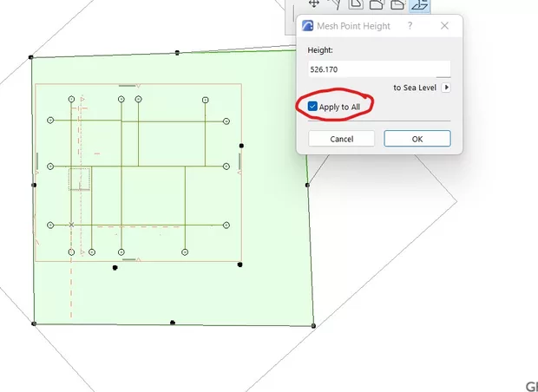The width and height of the screenshot is (538, 392).
Task: Click the 'to Sea Level' label
Action: (x=415, y=88)
